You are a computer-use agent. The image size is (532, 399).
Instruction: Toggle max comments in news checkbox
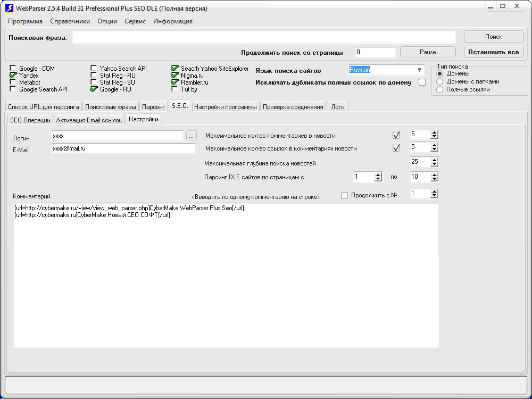coord(396,135)
